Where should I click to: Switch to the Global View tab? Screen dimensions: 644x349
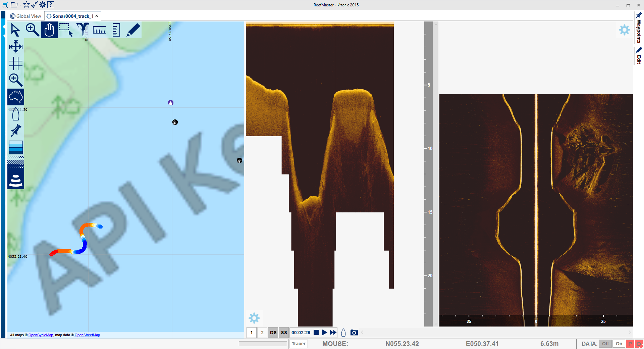[26, 16]
